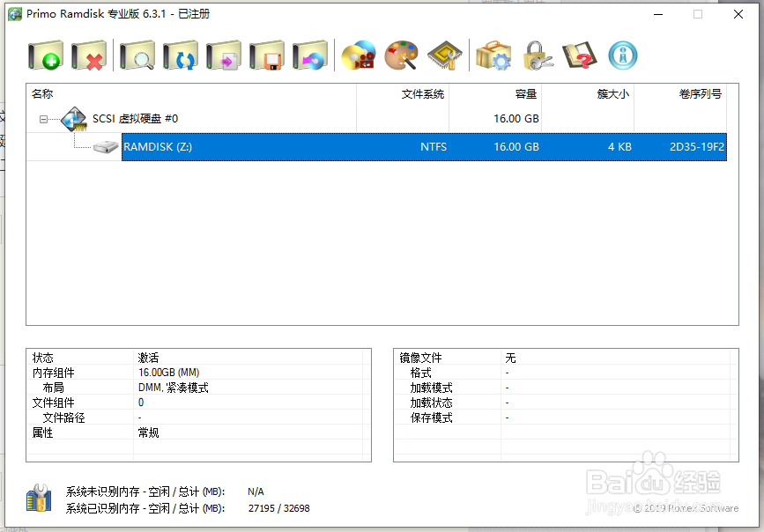The width and height of the screenshot is (764, 532).
Task: View disk properties with magnifier icon
Action: coord(137,55)
